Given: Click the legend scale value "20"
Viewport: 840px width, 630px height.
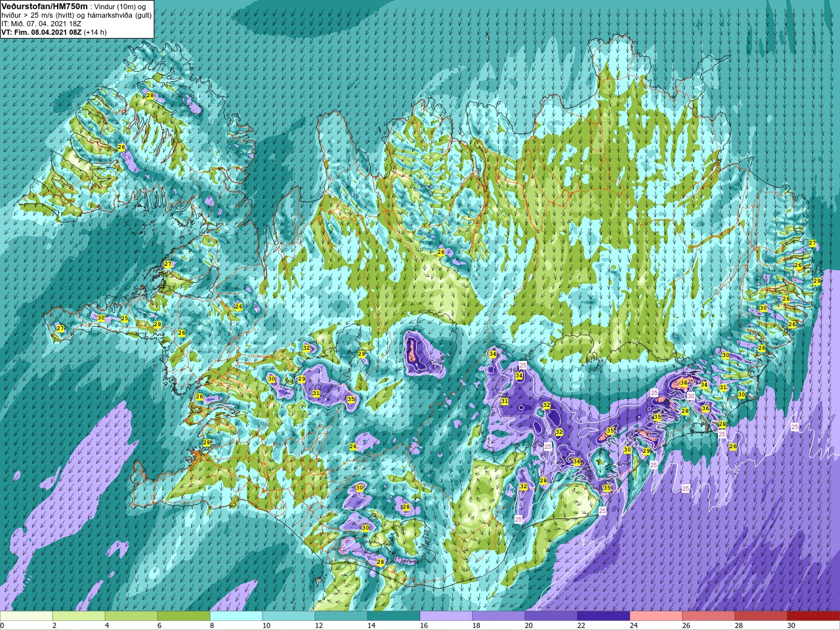Looking at the screenshot, I should pos(528,625).
